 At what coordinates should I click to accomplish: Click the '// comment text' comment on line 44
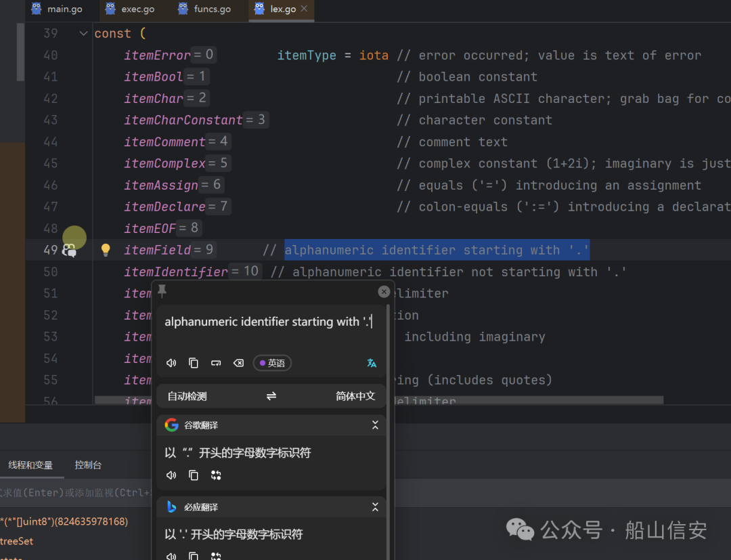pyautogui.click(x=452, y=142)
